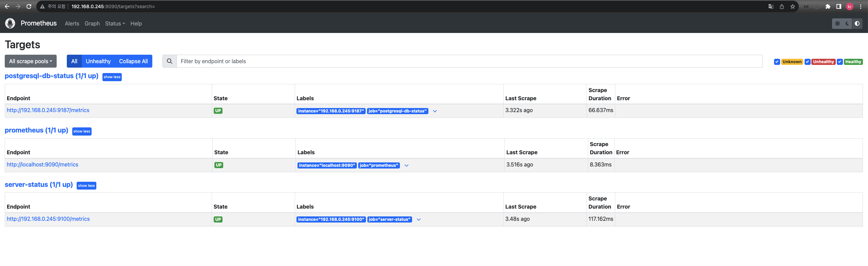Open the Help page
The width and height of the screenshot is (868, 266).
(x=136, y=23)
